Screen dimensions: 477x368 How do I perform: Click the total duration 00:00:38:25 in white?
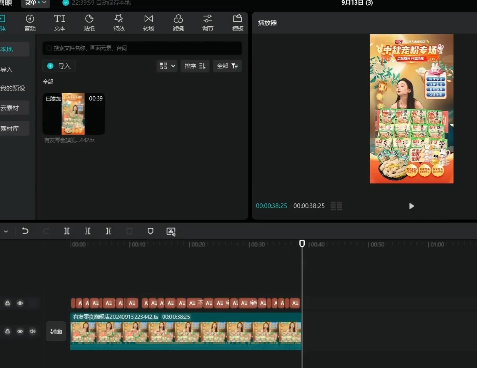pyautogui.click(x=309, y=206)
